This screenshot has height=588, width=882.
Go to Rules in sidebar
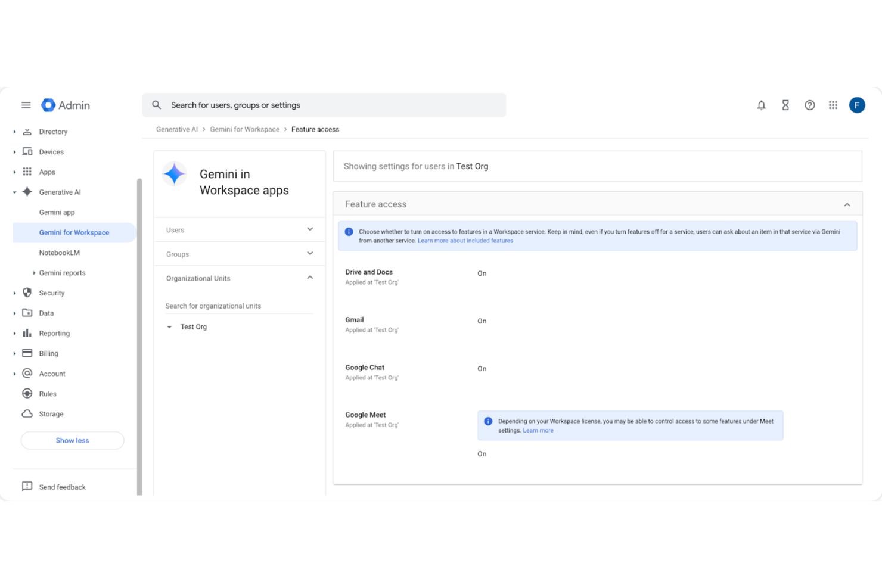[48, 394]
